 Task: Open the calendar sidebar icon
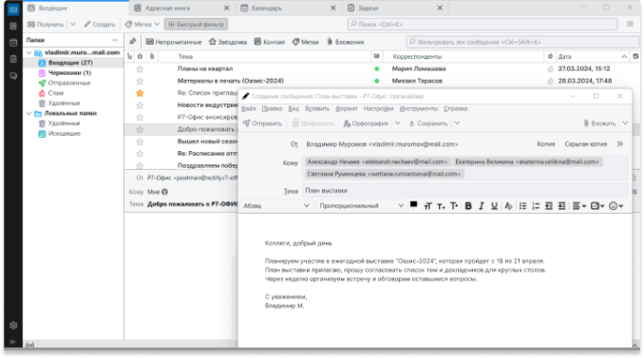click(13, 43)
